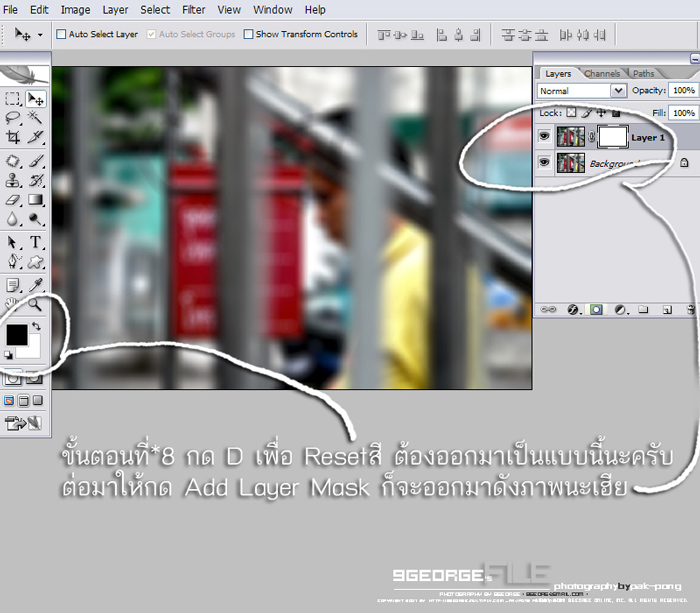Click the Fill value field
Screen dimensions: 700x613
683,113
